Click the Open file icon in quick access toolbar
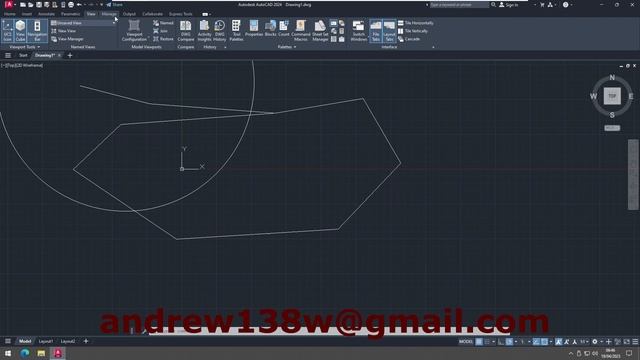The width and height of the screenshot is (640, 360). (31, 5)
